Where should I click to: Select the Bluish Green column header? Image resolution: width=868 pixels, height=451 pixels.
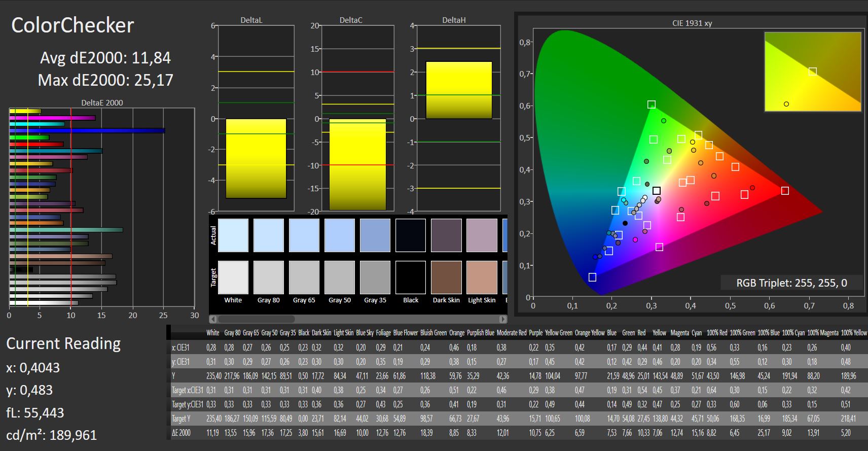tap(434, 333)
